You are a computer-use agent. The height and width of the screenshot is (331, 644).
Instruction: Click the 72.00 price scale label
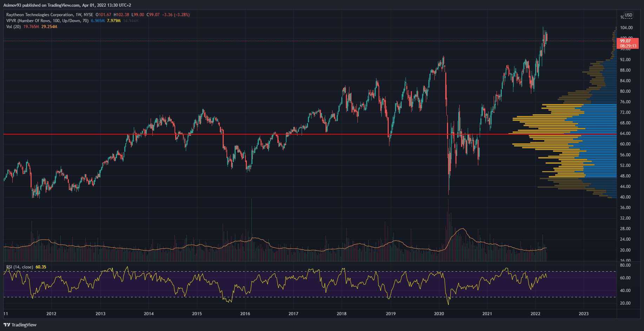coord(625,112)
